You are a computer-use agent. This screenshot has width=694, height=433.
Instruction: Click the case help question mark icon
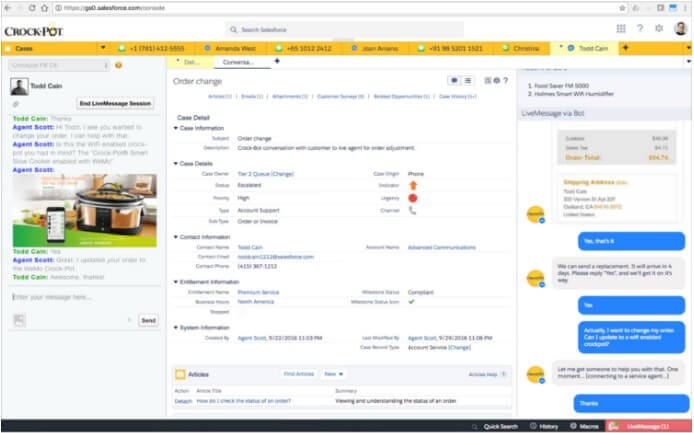(505, 81)
